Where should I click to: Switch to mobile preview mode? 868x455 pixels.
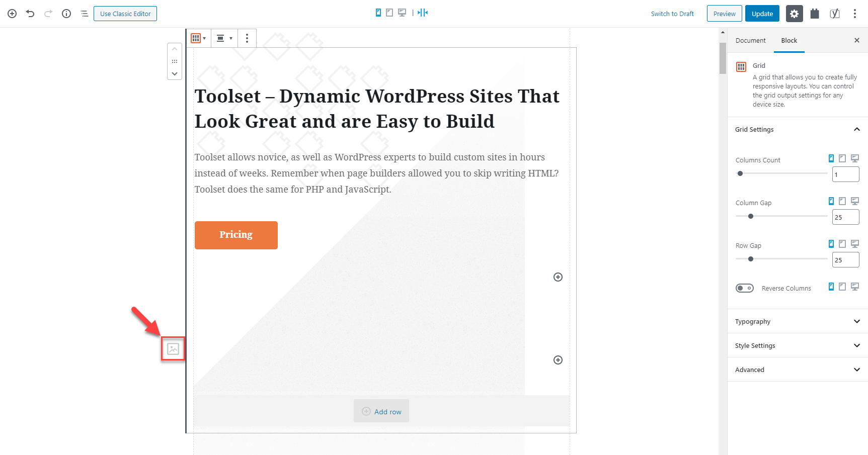point(378,12)
